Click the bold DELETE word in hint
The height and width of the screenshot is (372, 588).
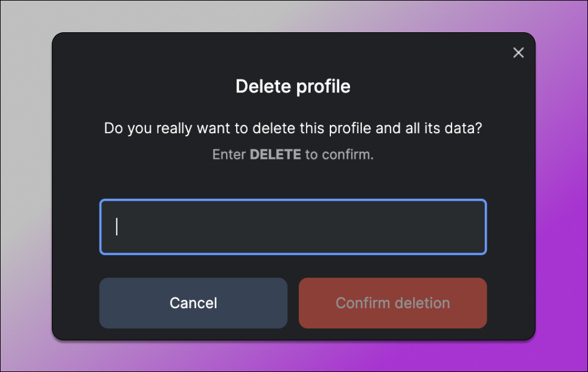pyautogui.click(x=275, y=155)
